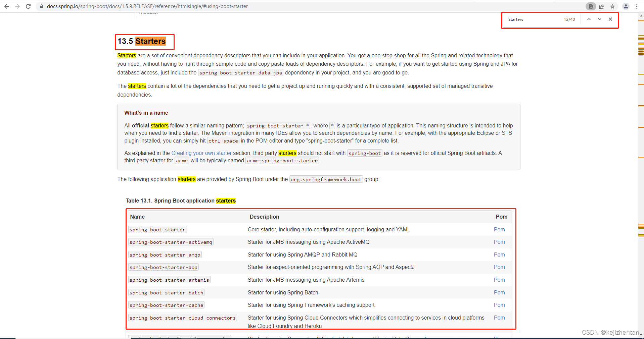Click the spring-boot-starter-artemis name cell
Viewport: 644px width, 339px height.
169,280
